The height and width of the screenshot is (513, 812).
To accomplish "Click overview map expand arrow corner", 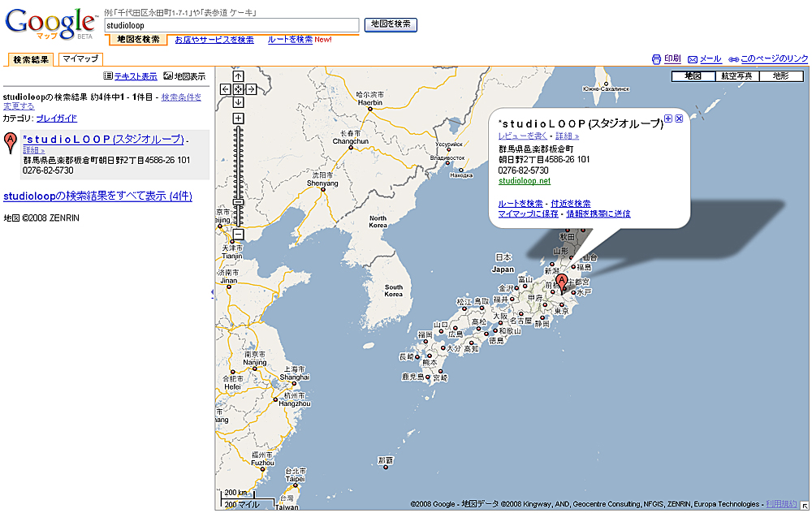I will click(x=804, y=506).
